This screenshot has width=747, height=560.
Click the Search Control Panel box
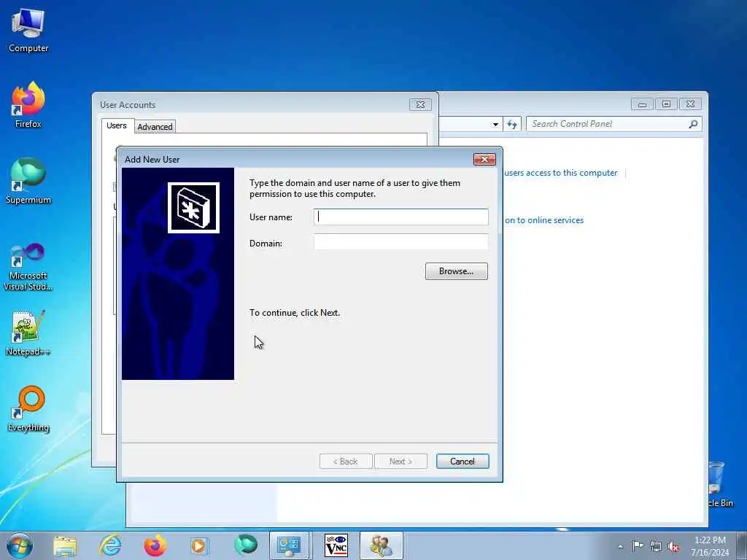point(608,124)
